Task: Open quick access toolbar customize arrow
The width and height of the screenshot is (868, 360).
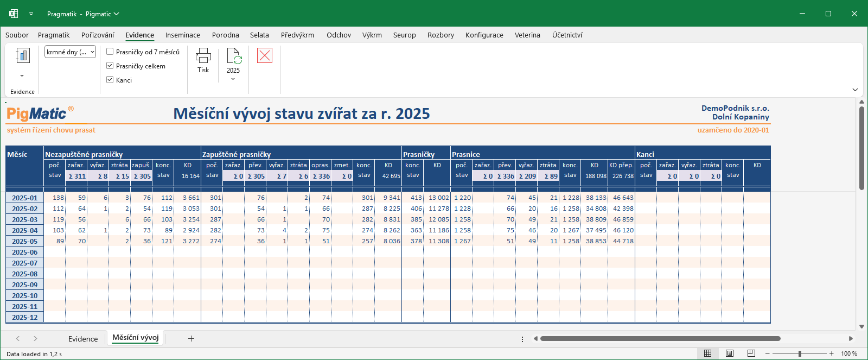Action: pyautogui.click(x=31, y=14)
